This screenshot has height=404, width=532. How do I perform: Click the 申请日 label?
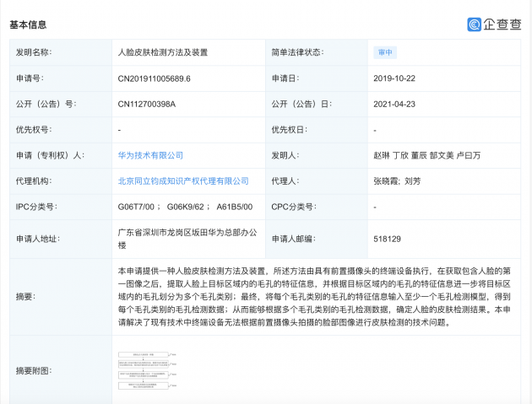tap(285, 78)
